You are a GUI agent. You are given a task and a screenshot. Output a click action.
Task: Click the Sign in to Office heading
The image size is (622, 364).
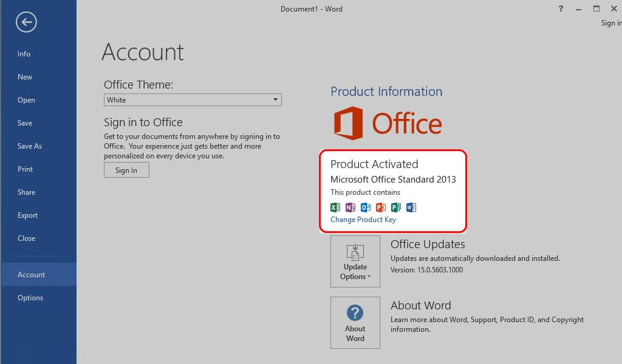(x=143, y=123)
